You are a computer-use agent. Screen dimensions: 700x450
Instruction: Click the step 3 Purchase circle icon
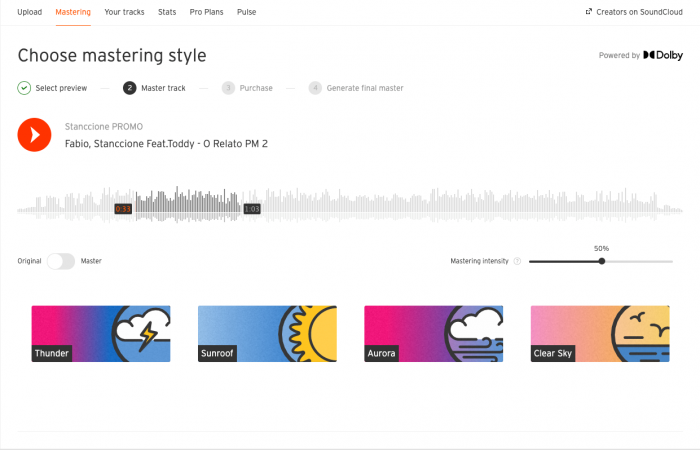tap(228, 88)
